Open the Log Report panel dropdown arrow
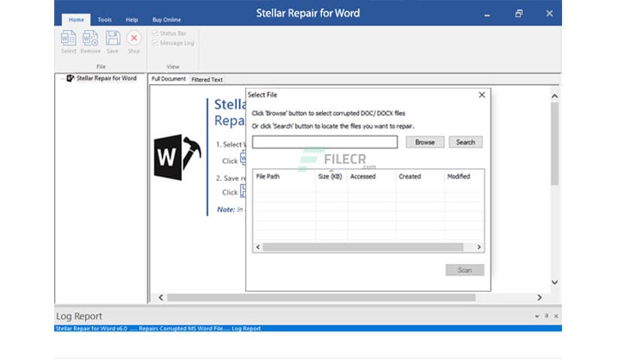The width and height of the screenshot is (629, 364). [536, 317]
